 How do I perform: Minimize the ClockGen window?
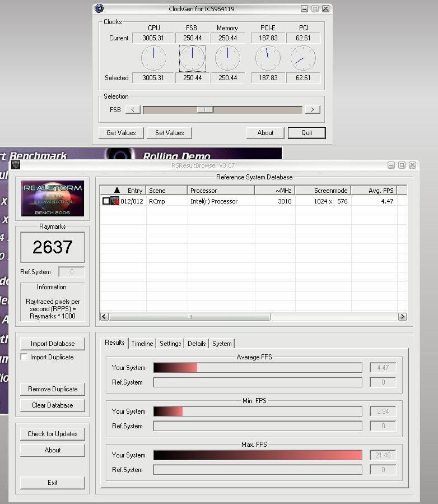[305, 9]
